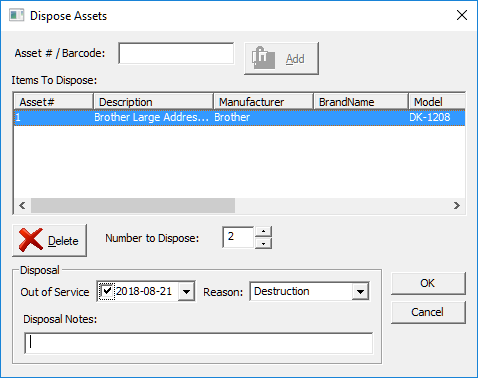Click the Delete button with red X
Image resolution: width=478 pixels, height=378 pixels.
(x=49, y=240)
